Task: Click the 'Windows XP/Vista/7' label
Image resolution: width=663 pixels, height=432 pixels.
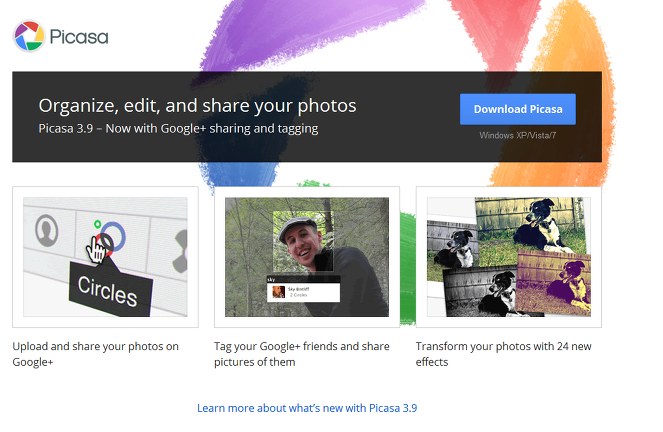Action: [518, 136]
